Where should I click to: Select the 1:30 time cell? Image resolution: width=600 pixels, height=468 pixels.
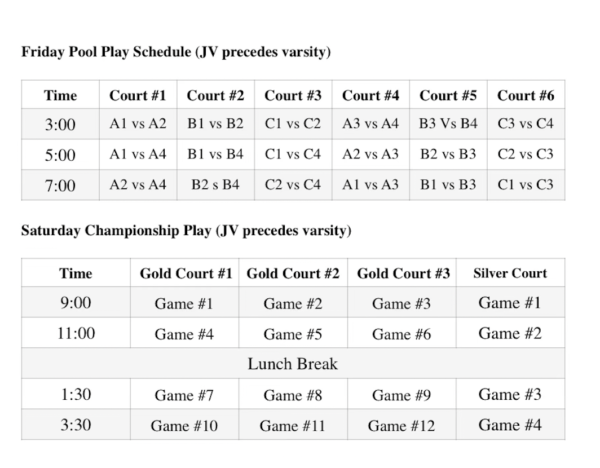point(75,395)
